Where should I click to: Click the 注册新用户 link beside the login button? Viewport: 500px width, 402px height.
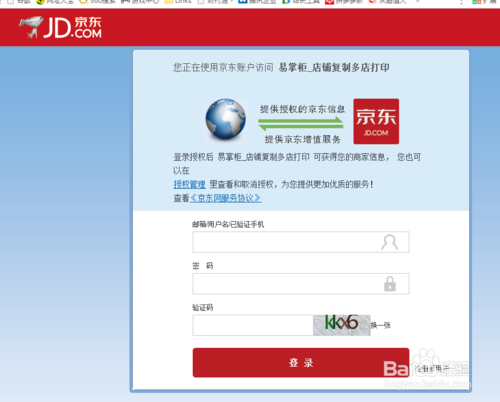pyautogui.click(x=432, y=368)
